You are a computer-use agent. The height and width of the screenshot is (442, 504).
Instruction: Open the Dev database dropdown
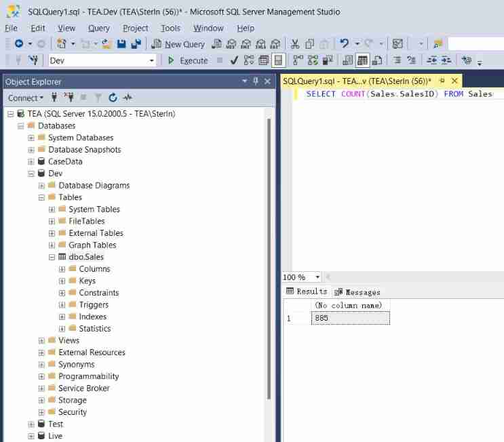click(x=152, y=60)
